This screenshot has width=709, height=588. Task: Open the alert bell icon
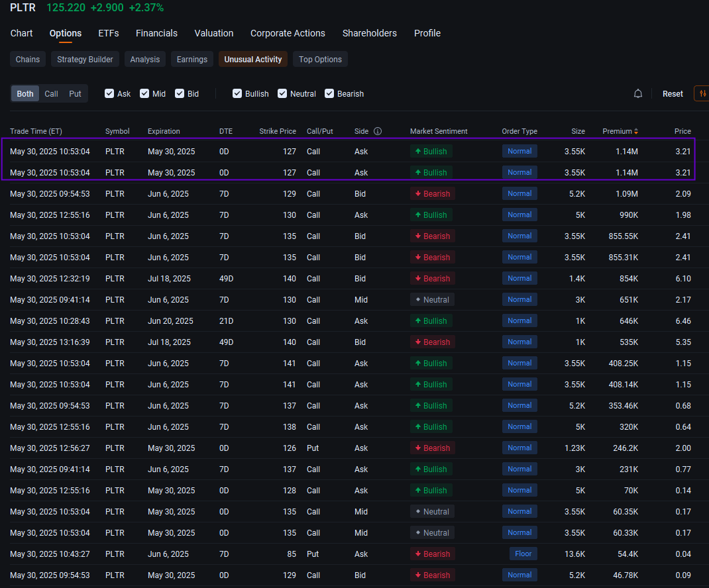coord(638,93)
